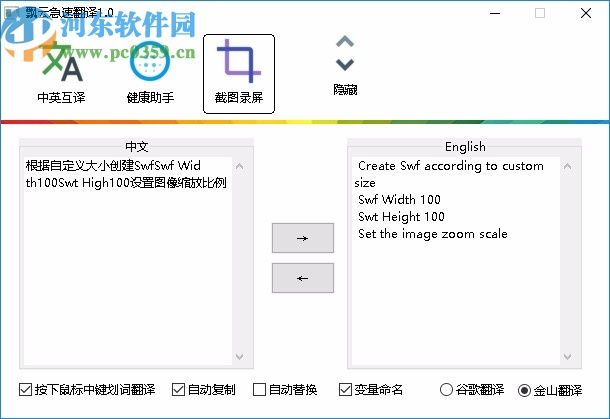Select the 截图录屏 screenshot recording tool
610x419 pixels.
pyautogui.click(x=239, y=74)
